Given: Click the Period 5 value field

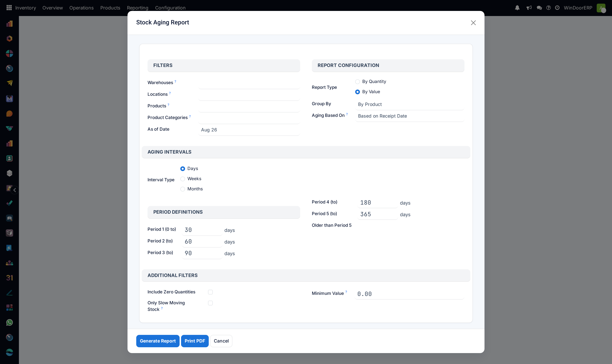Looking at the screenshot, I should 378,214.
